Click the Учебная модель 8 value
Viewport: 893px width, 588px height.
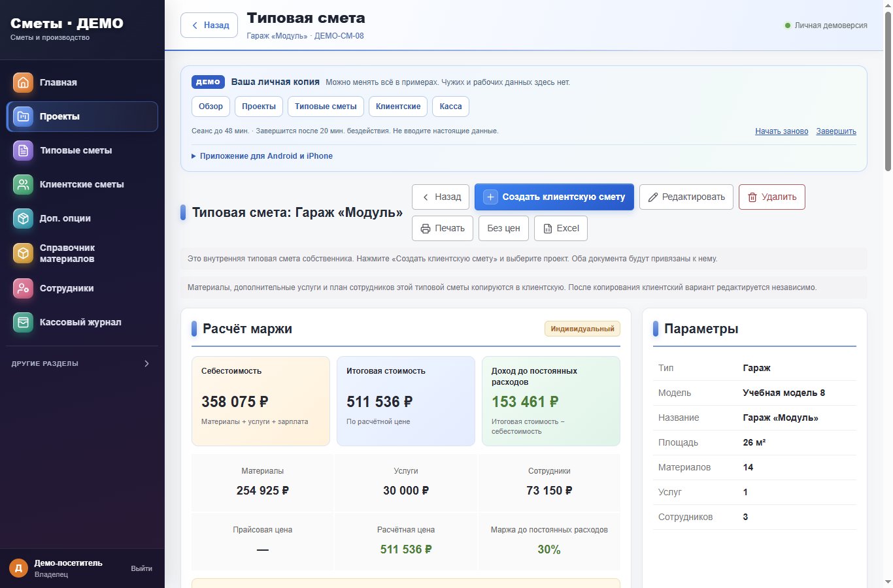pos(784,393)
